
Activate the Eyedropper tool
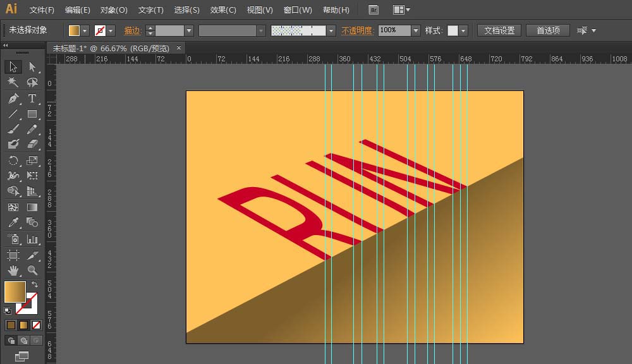13,223
